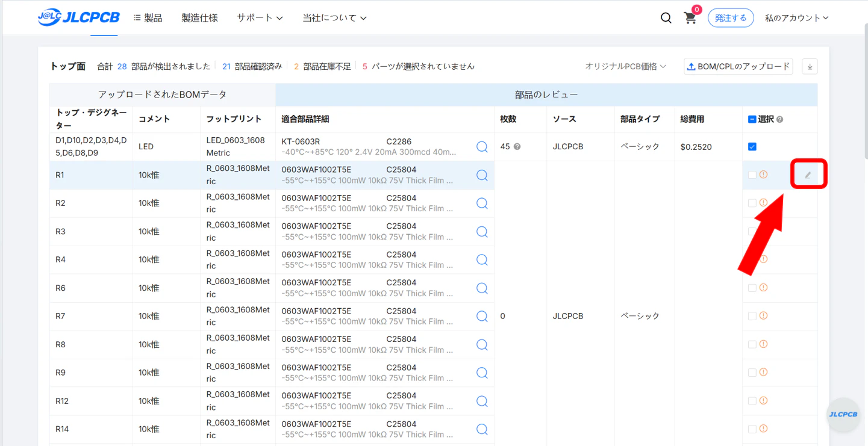Image resolution: width=868 pixels, height=446 pixels.
Task: Toggle the checkbox for row R7
Action: (x=752, y=316)
